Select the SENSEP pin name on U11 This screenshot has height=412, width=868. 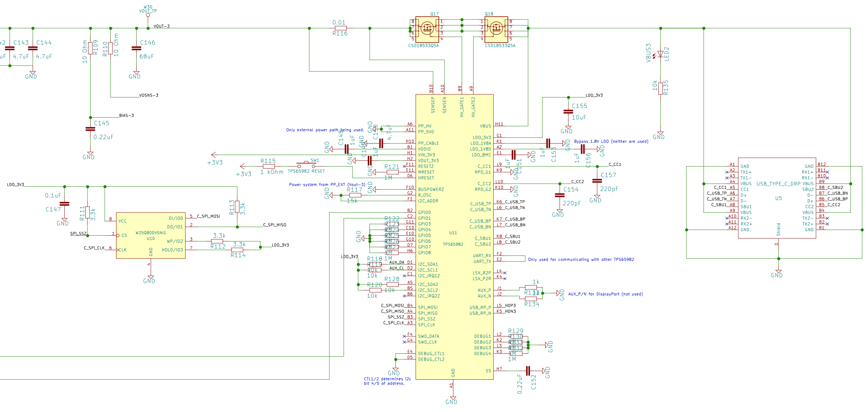433,105
